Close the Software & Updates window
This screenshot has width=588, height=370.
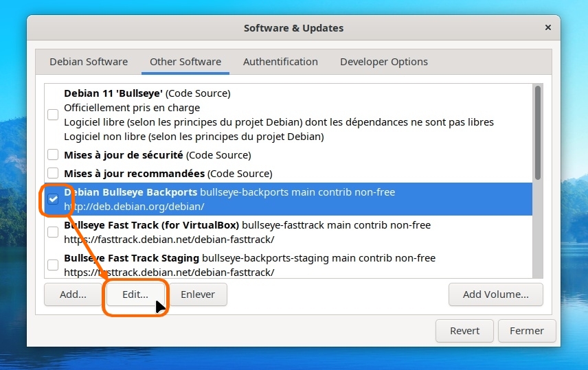[x=547, y=28]
